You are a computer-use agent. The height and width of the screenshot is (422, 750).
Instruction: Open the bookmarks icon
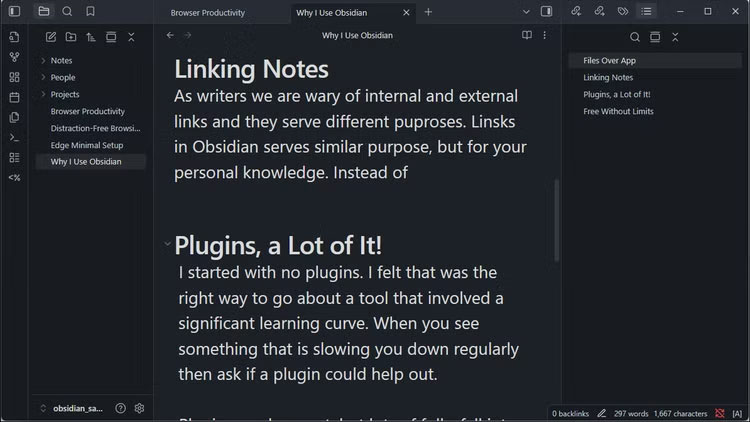pyautogui.click(x=90, y=11)
